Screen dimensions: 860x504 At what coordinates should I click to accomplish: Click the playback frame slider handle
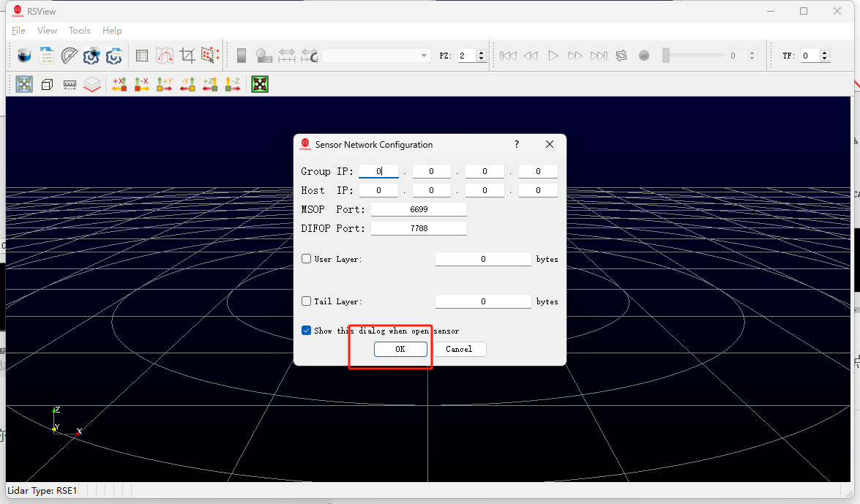666,56
